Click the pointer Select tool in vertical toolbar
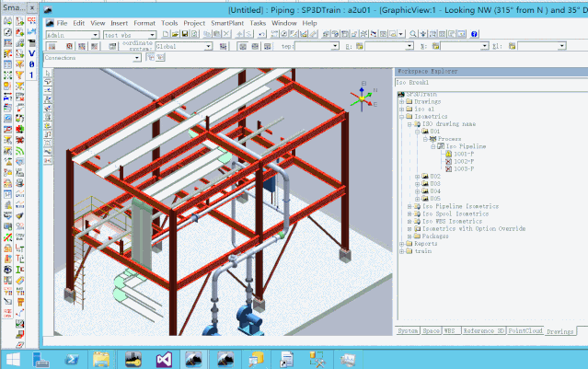The image size is (588, 369). (x=48, y=73)
